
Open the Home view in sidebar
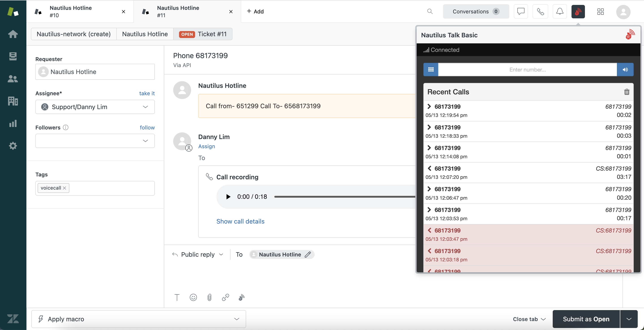click(x=13, y=34)
